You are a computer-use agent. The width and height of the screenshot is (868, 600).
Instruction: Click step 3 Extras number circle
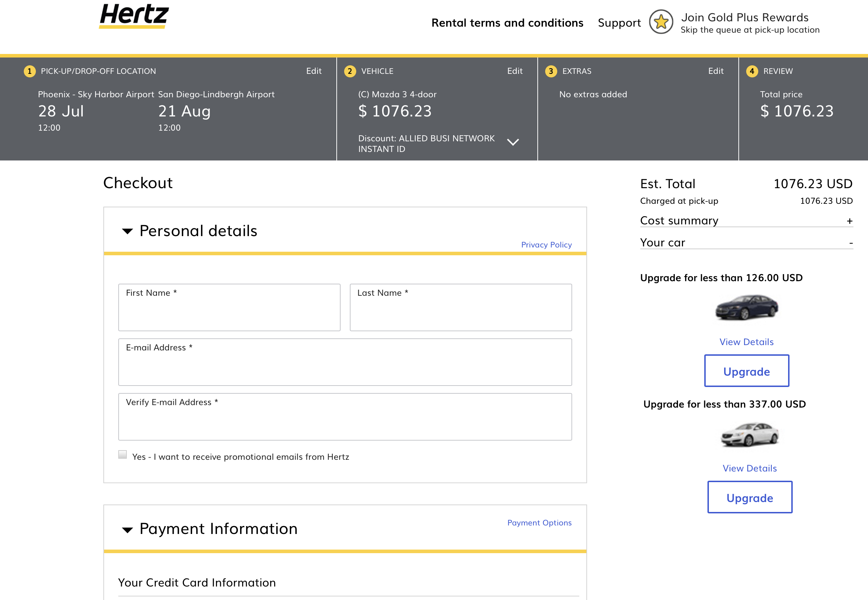(550, 71)
